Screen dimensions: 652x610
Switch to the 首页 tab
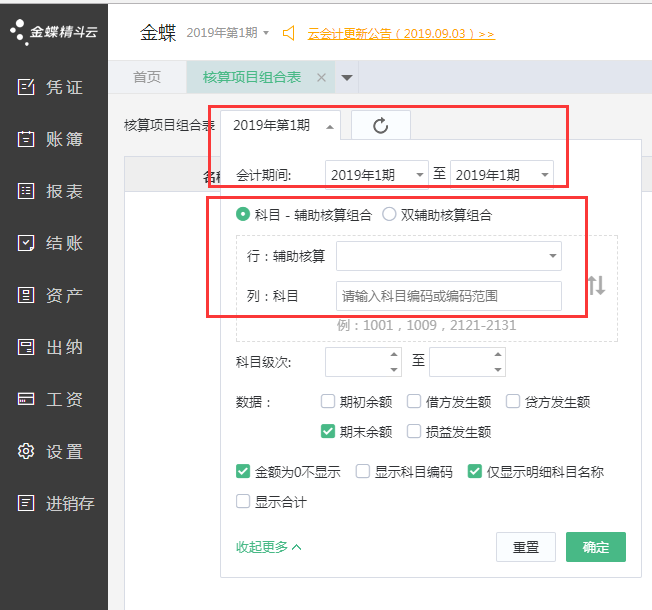pos(147,78)
